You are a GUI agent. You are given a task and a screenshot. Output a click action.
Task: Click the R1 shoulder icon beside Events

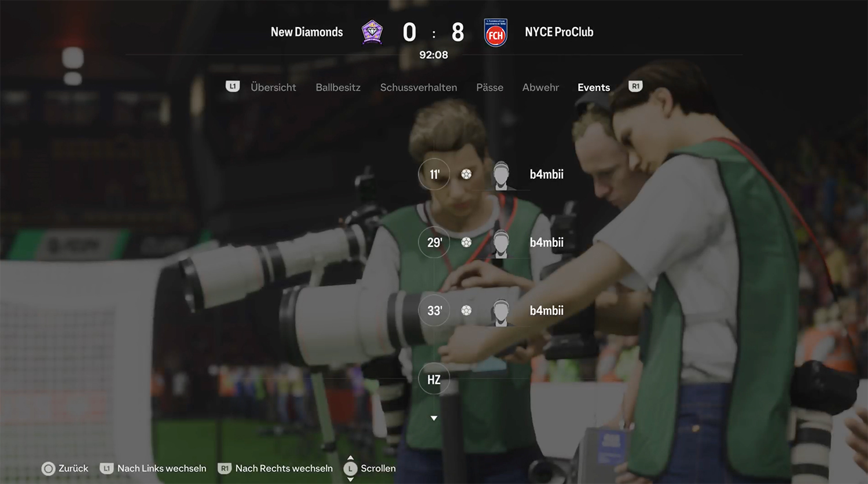point(635,86)
